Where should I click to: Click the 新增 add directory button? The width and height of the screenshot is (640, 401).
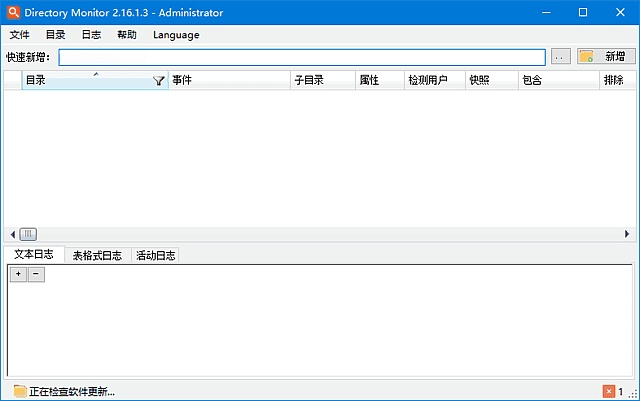tap(606, 56)
